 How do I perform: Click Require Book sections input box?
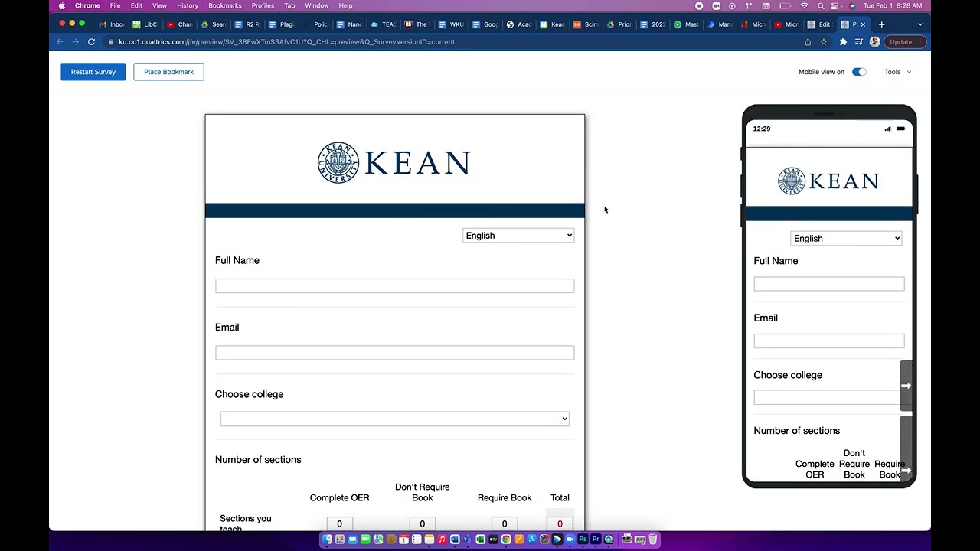(505, 523)
